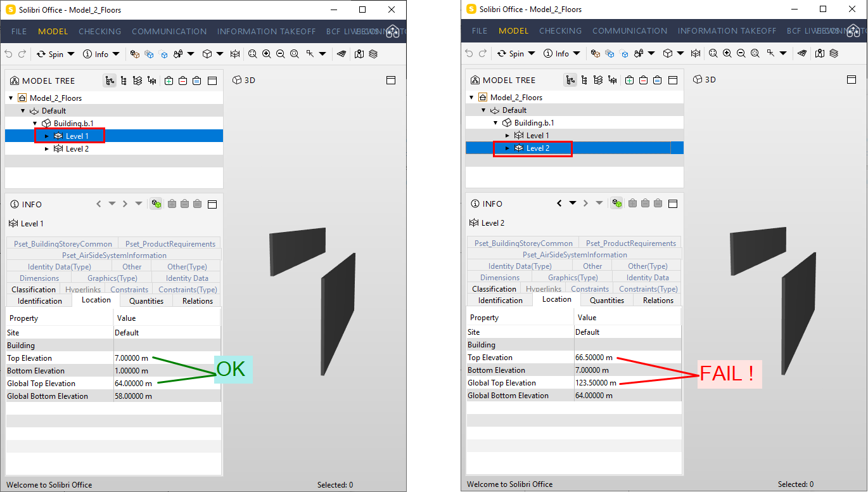Click the Spin navigation tool in left window
Image resolution: width=868 pixels, height=492 pixels.
50,54
